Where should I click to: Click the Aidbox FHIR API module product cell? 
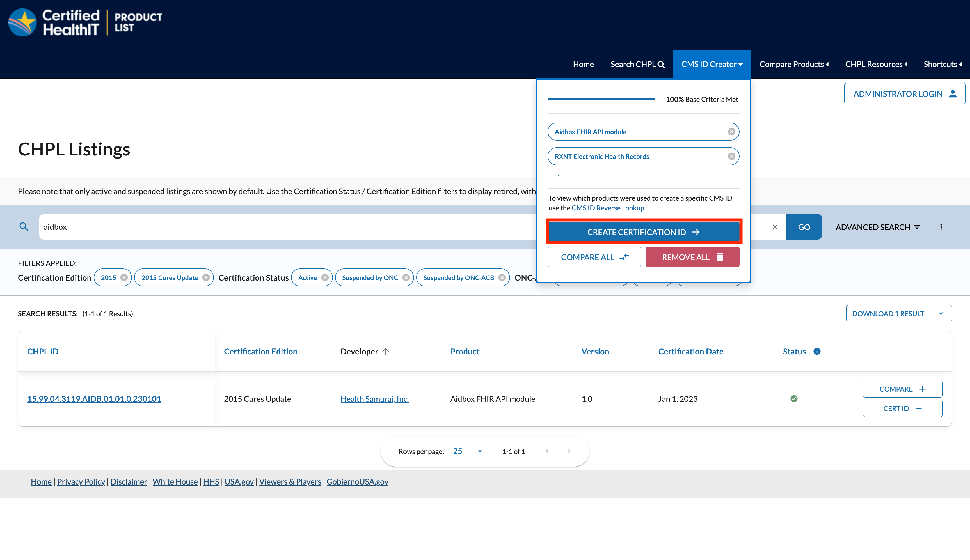[x=493, y=399]
